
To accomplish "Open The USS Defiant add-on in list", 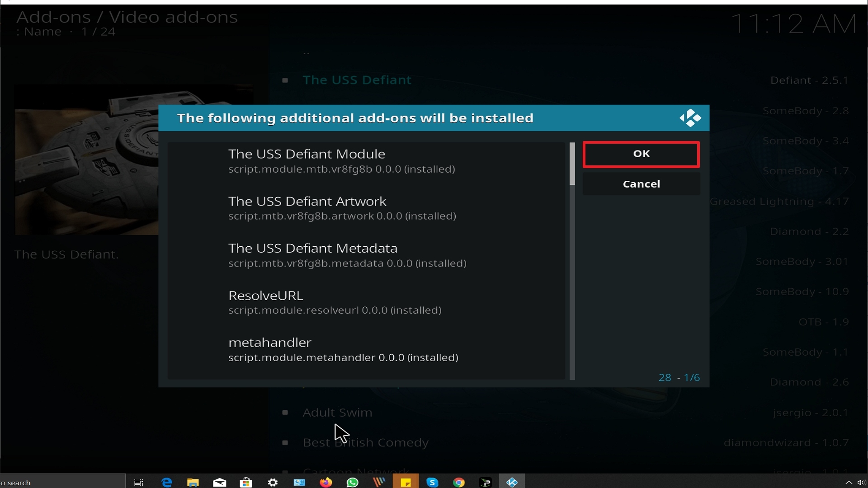I will coord(357,80).
